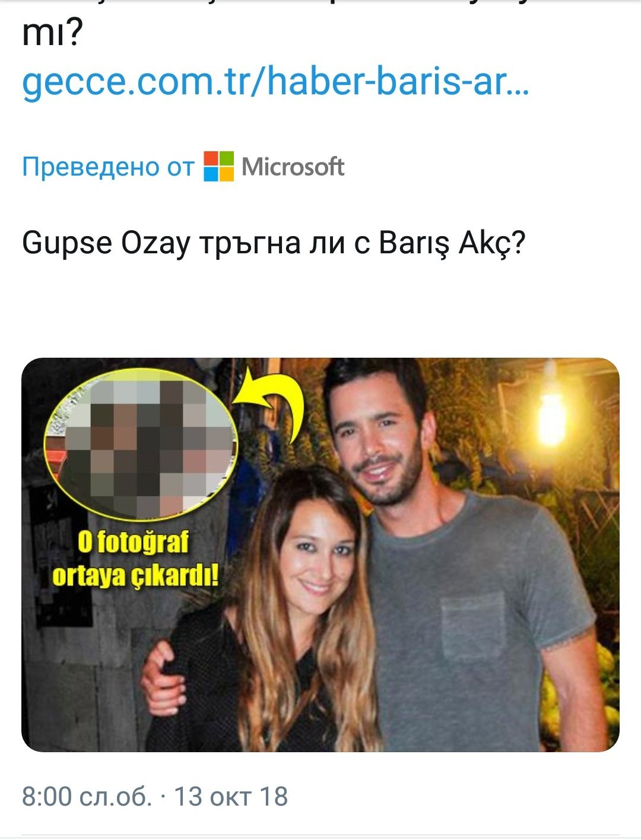Click the Microsoft wordmark text
Screen dimensions: 641x840
(x=293, y=167)
